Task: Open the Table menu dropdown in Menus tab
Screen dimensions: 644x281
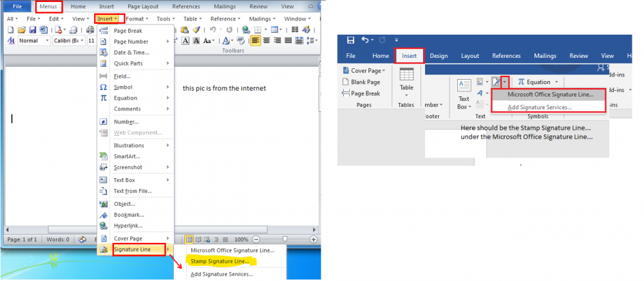Action: pos(192,19)
